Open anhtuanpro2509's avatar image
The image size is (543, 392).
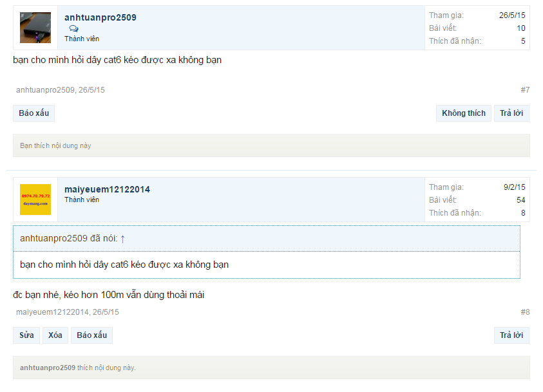point(35,28)
